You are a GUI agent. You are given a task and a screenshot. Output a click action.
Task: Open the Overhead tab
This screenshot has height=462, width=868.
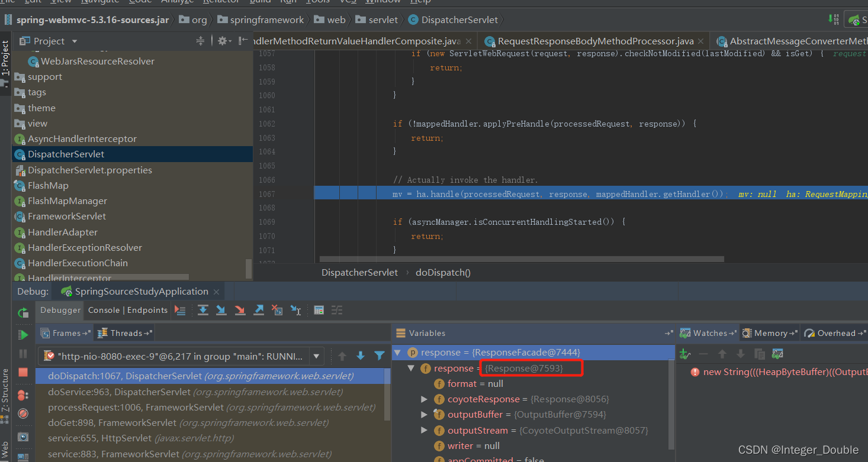[835, 333]
